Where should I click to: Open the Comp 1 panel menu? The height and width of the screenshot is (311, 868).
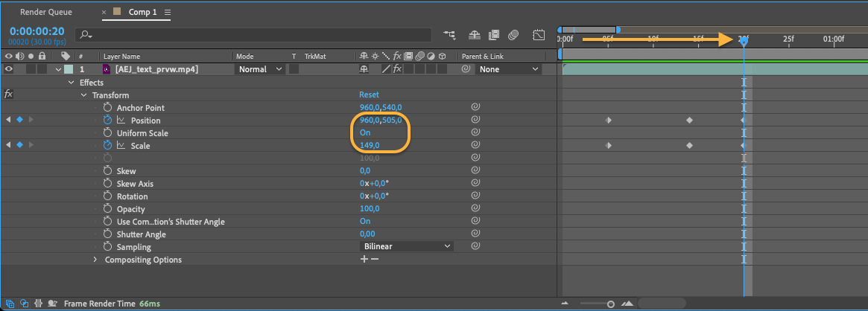tap(168, 13)
